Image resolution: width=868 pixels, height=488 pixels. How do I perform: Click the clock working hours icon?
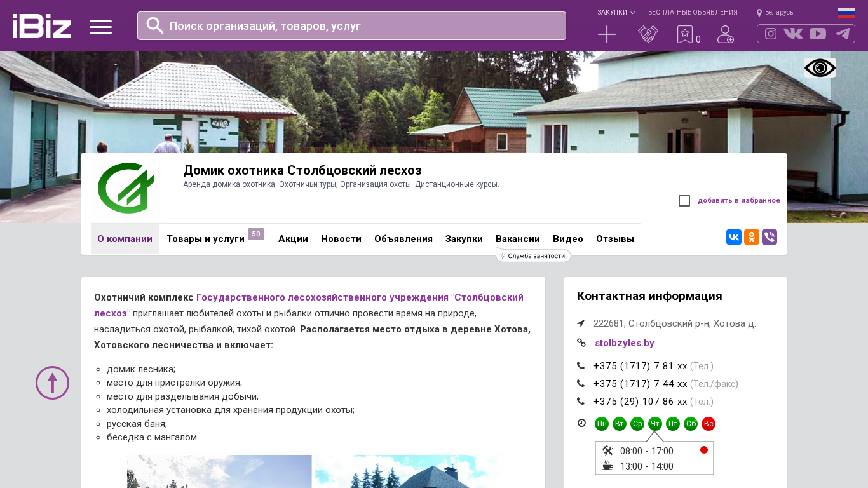581,423
